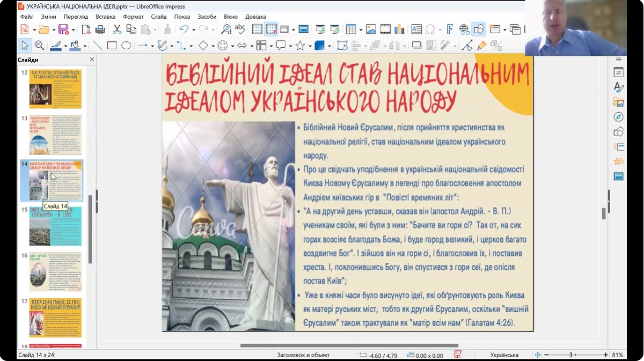Image resolution: width=644 pixels, height=361 pixels.
Task: Draw a straight line
Action: [x=98, y=46]
